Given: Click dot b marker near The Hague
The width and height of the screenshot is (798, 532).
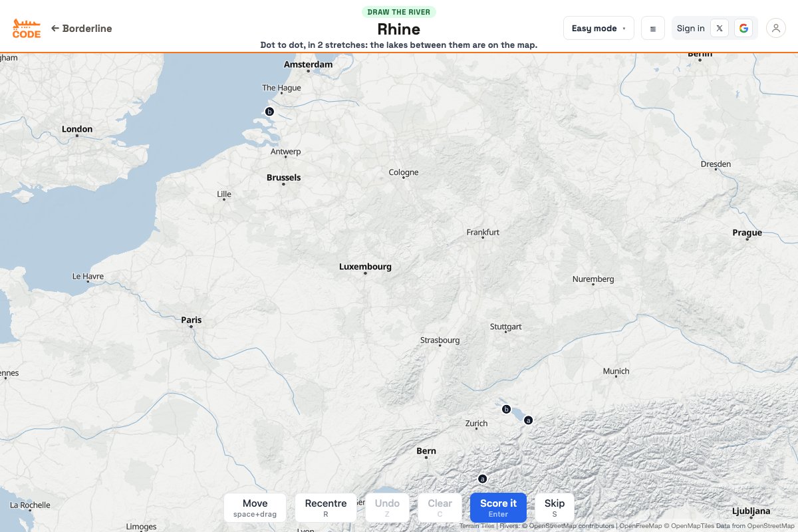Looking at the screenshot, I should (x=269, y=112).
